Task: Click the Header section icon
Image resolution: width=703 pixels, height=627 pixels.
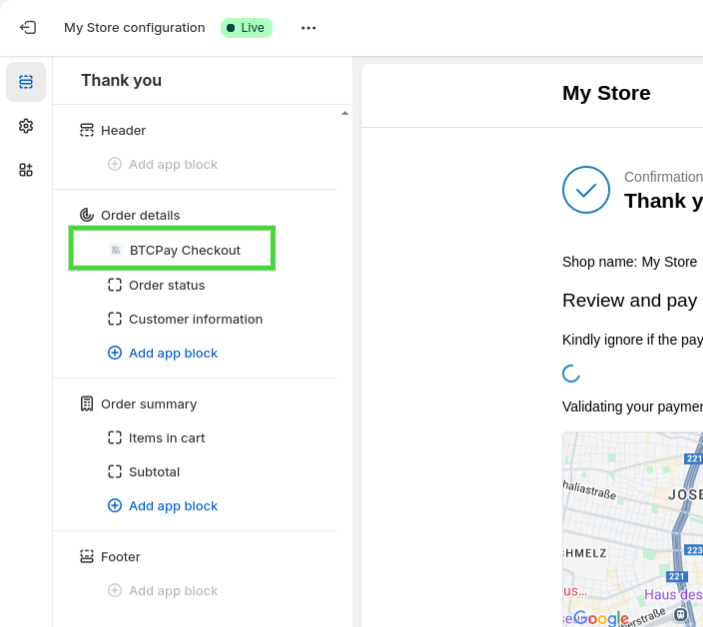Action: pyautogui.click(x=87, y=131)
